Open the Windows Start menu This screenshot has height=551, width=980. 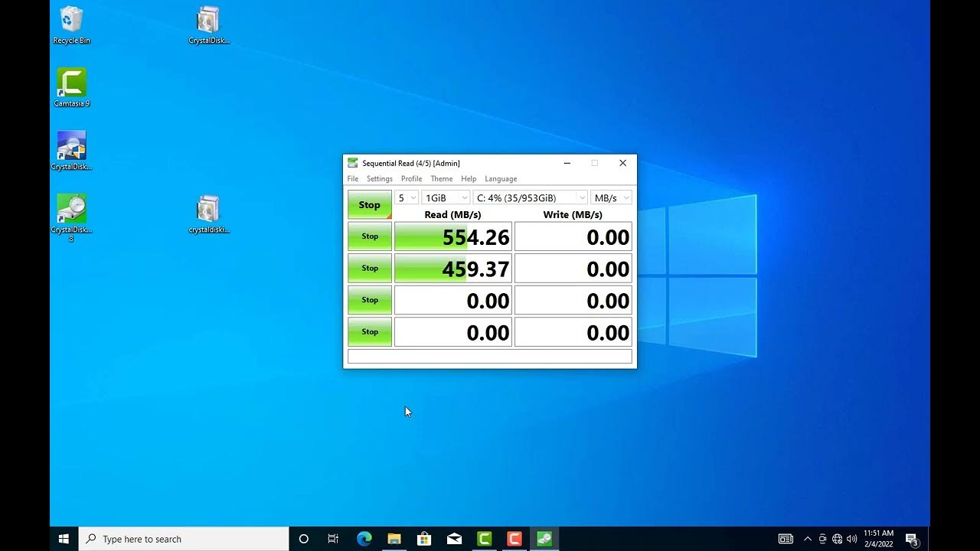64,539
